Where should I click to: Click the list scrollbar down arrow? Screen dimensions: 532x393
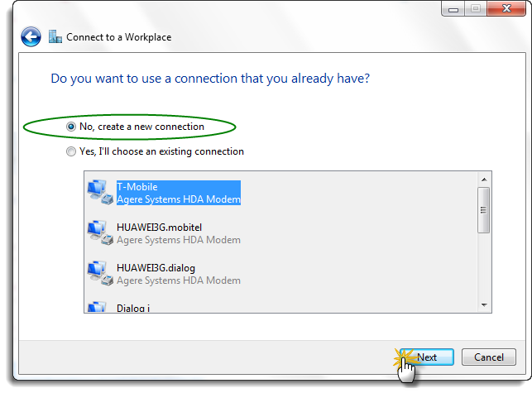pyautogui.click(x=484, y=305)
